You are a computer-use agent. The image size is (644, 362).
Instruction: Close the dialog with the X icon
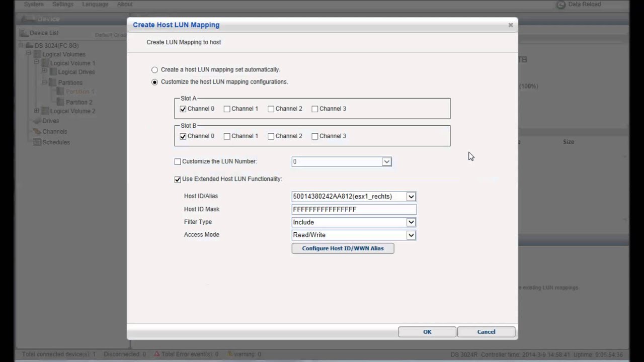click(511, 25)
